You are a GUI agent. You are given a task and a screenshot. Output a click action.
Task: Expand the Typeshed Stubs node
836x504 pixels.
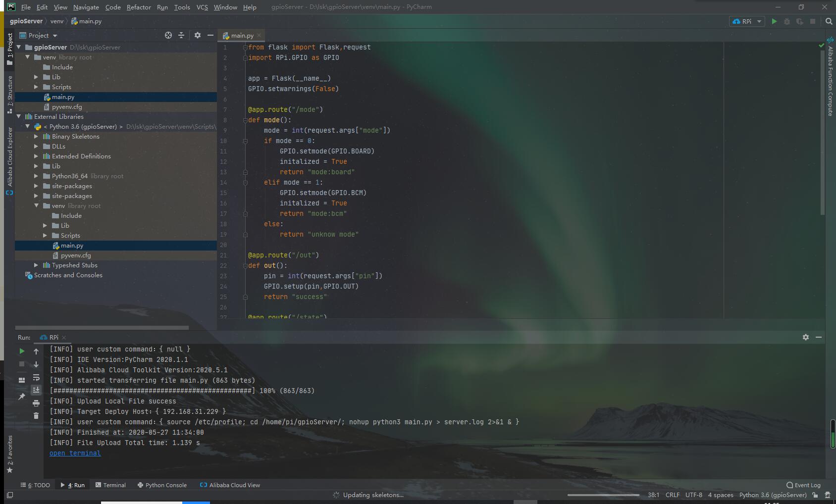[x=36, y=265]
